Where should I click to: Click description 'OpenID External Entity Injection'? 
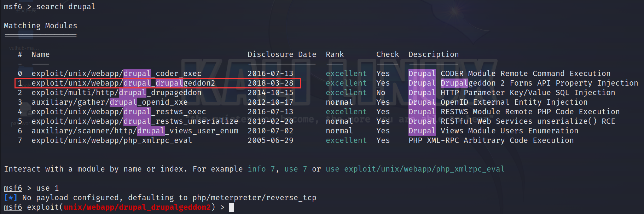[x=514, y=102]
